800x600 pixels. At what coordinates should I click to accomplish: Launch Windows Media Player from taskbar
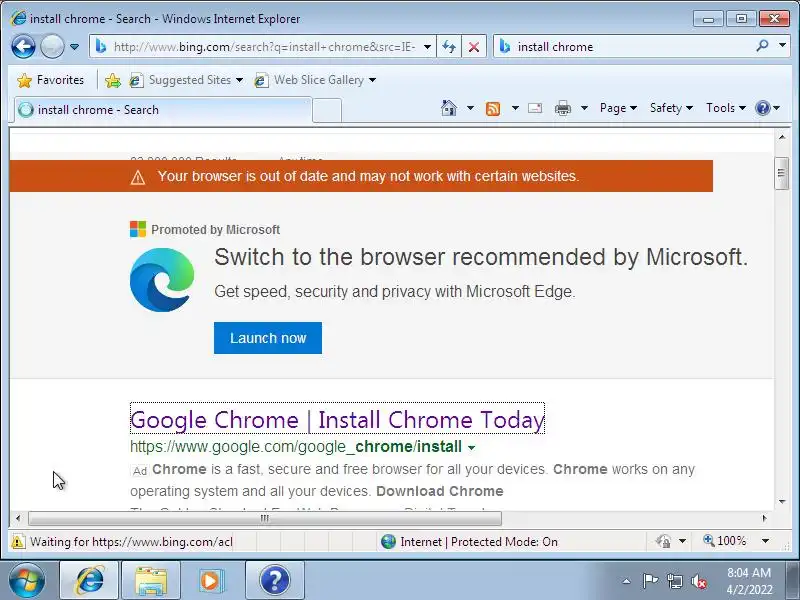tap(212, 580)
